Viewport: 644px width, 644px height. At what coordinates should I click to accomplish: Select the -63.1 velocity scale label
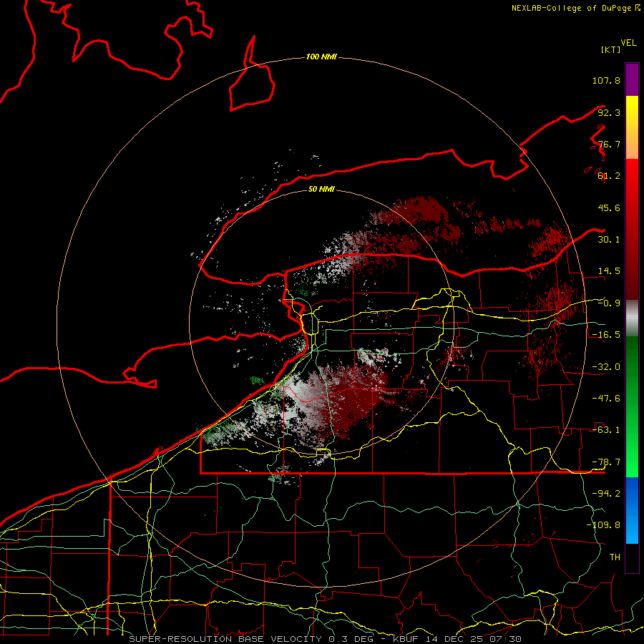(x=606, y=430)
